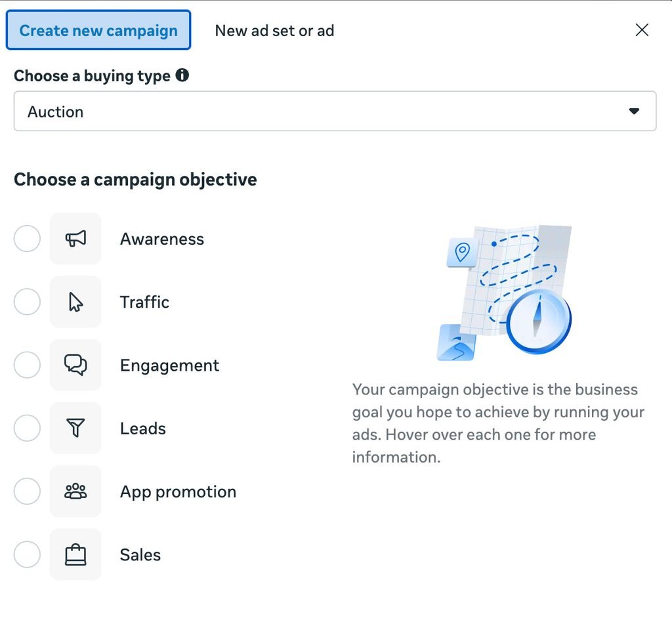
Task: Click the Sales shopping bag icon
Action: (75, 554)
